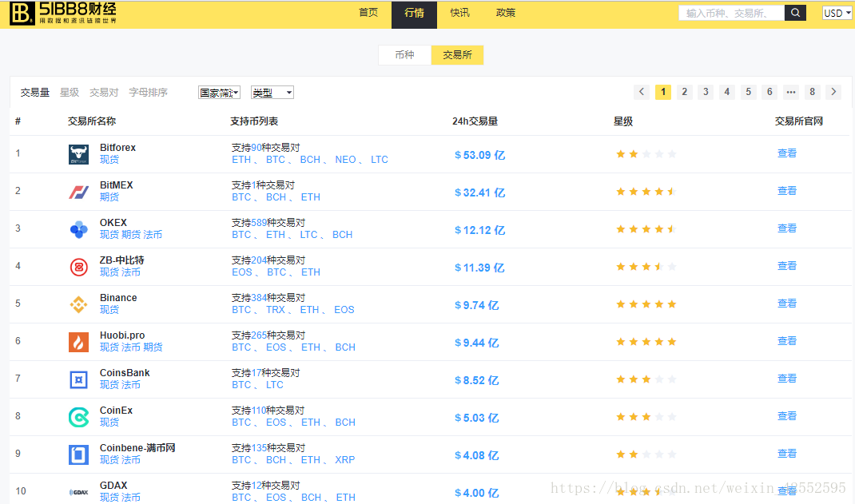Viewport: 855px width, 504px height.
Task: Open Bitforex 查看 official site link
Action: pos(787,153)
